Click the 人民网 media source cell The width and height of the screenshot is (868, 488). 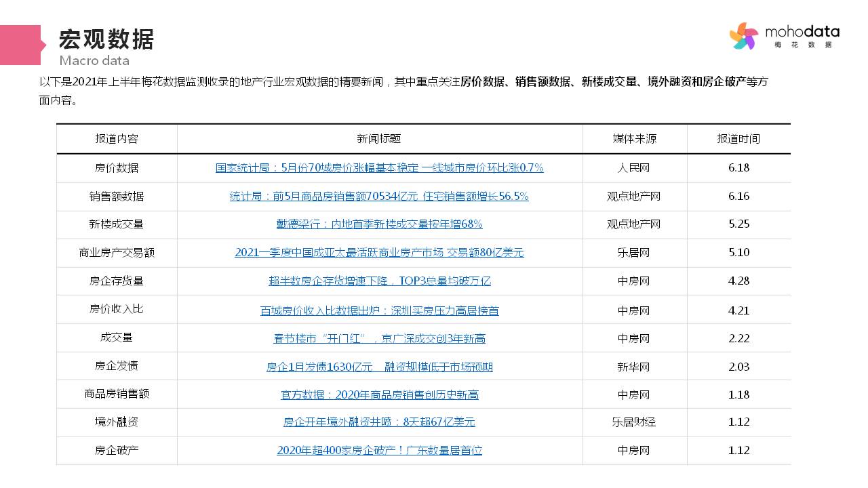(x=633, y=167)
